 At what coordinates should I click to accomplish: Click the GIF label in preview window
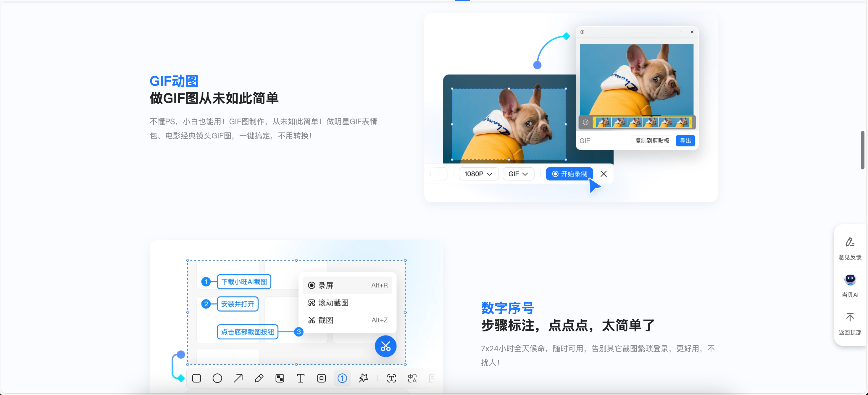click(585, 141)
